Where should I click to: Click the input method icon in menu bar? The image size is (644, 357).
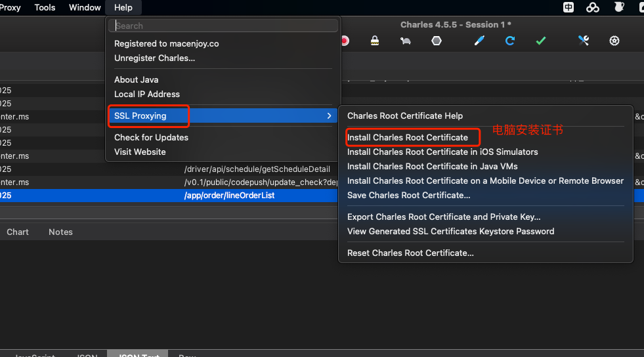pyautogui.click(x=569, y=7)
